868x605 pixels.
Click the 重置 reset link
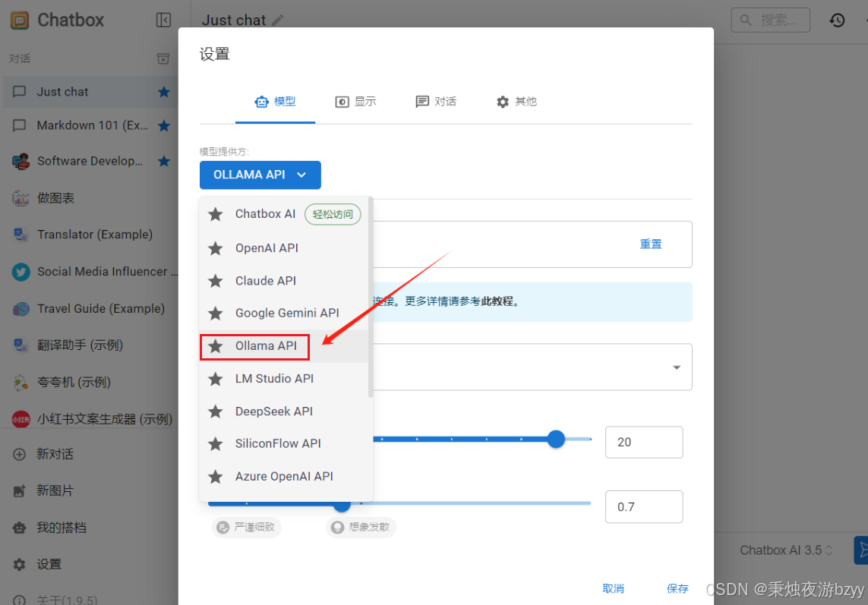pyautogui.click(x=651, y=244)
